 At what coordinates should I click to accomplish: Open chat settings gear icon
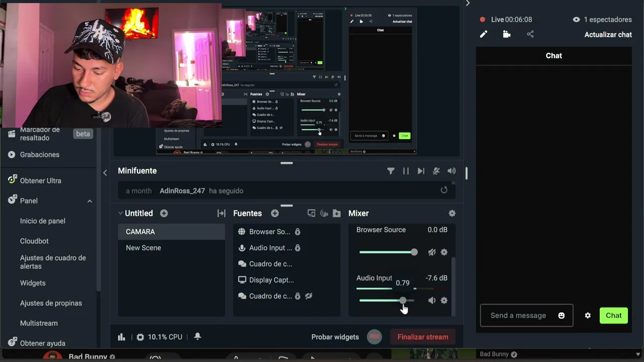pos(588,315)
